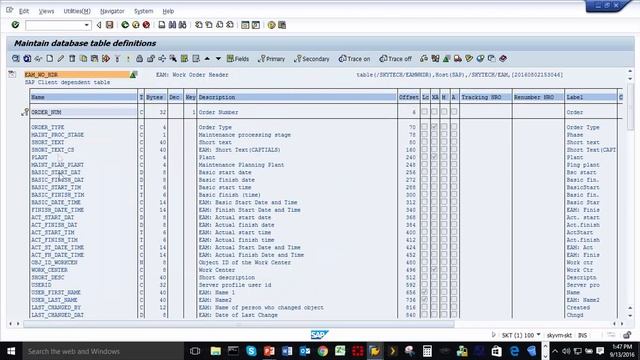The width and height of the screenshot is (640, 360).
Task: Open the Views menu
Action: 46,11
